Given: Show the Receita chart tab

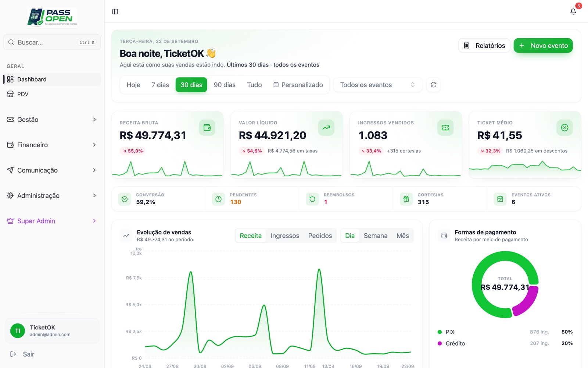Looking at the screenshot, I should point(251,236).
